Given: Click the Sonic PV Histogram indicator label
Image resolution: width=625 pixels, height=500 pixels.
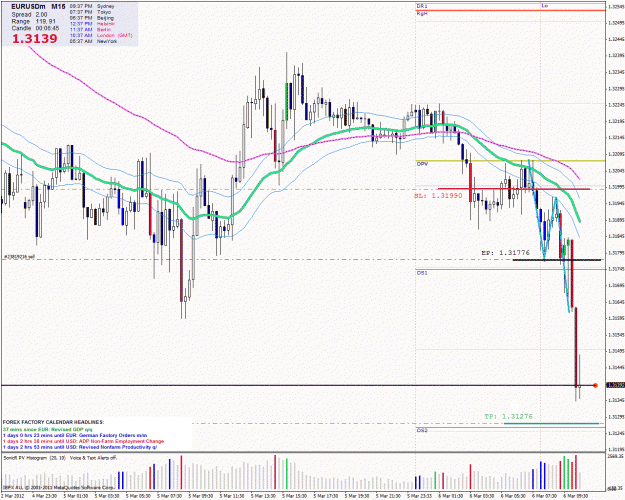Looking at the screenshot, I should (x=60, y=458).
